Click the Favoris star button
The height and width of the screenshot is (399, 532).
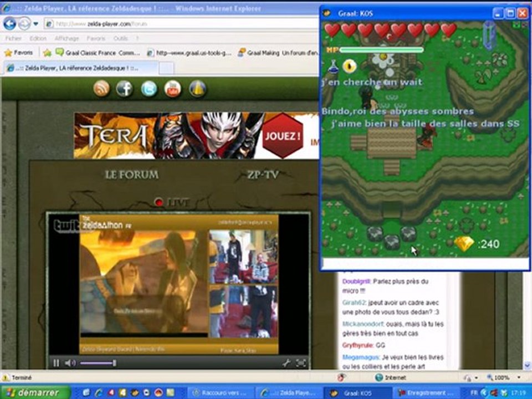click(19, 53)
